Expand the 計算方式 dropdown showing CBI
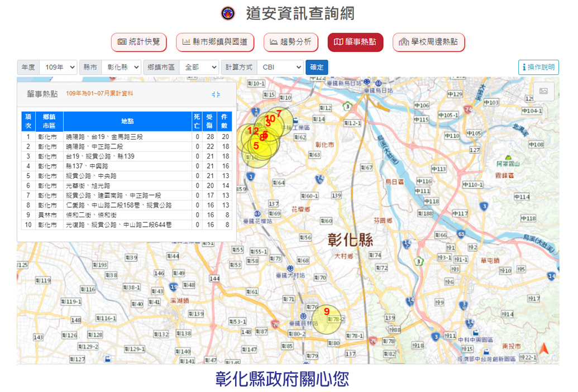 pos(280,67)
